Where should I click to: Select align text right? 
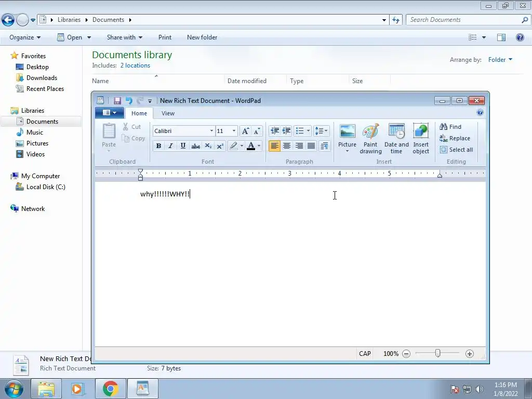click(x=299, y=146)
